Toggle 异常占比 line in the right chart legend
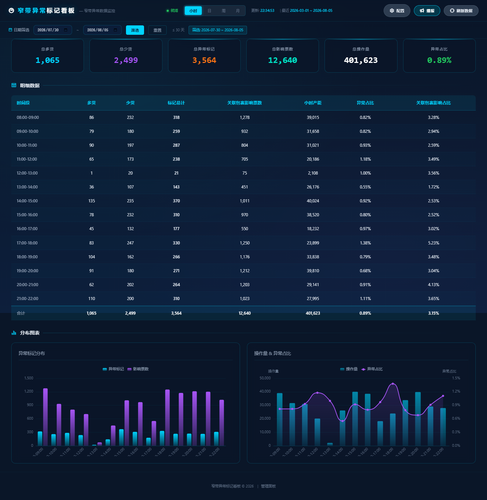The height and width of the screenshot is (500, 487). [372, 369]
